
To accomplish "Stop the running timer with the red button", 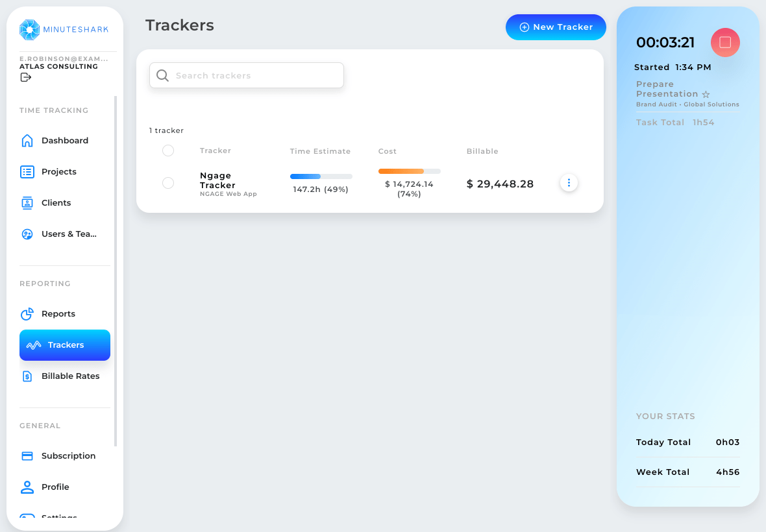I will 725,42.
